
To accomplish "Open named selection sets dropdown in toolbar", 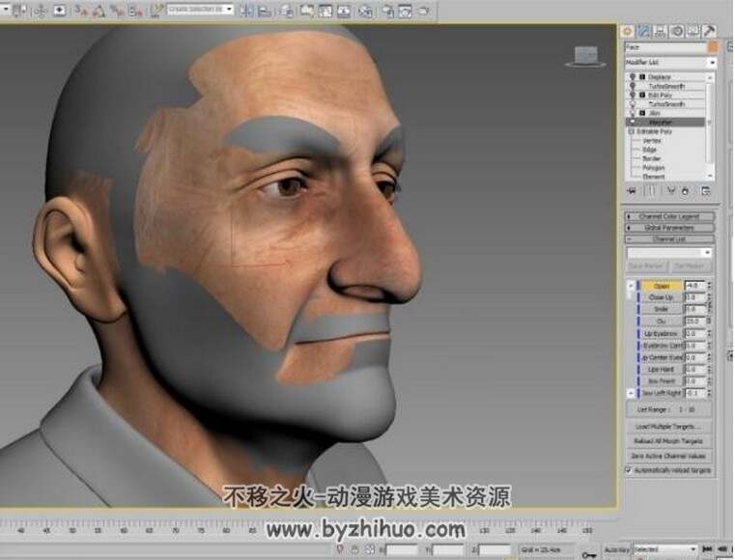I will [x=200, y=10].
